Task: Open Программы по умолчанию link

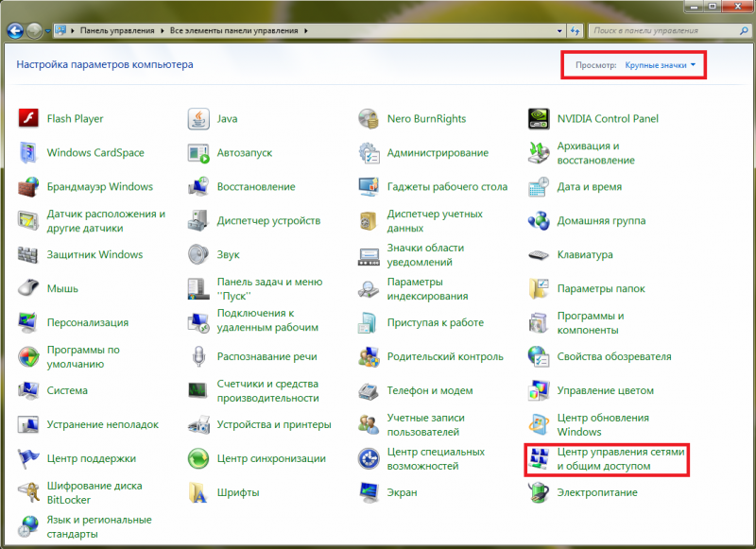Action: (x=83, y=356)
